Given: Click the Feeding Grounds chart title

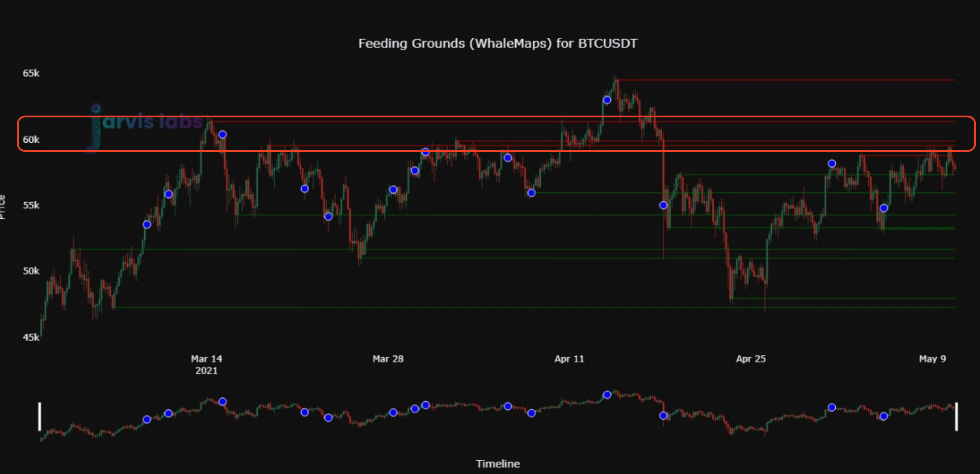Looking at the screenshot, I should pyautogui.click(x=498, y=44).
